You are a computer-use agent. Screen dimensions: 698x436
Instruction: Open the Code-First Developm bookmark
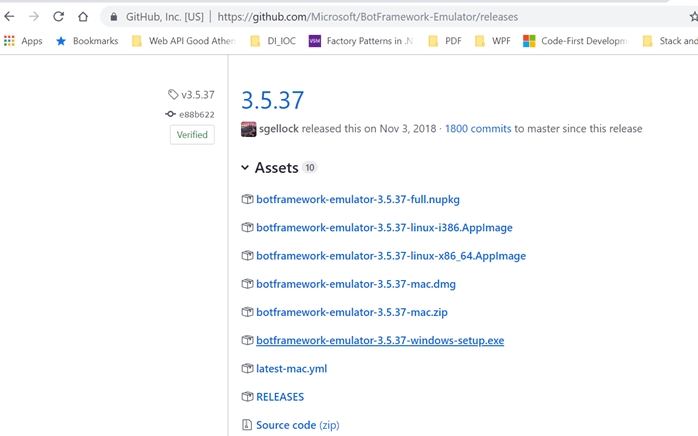(575, 41)
